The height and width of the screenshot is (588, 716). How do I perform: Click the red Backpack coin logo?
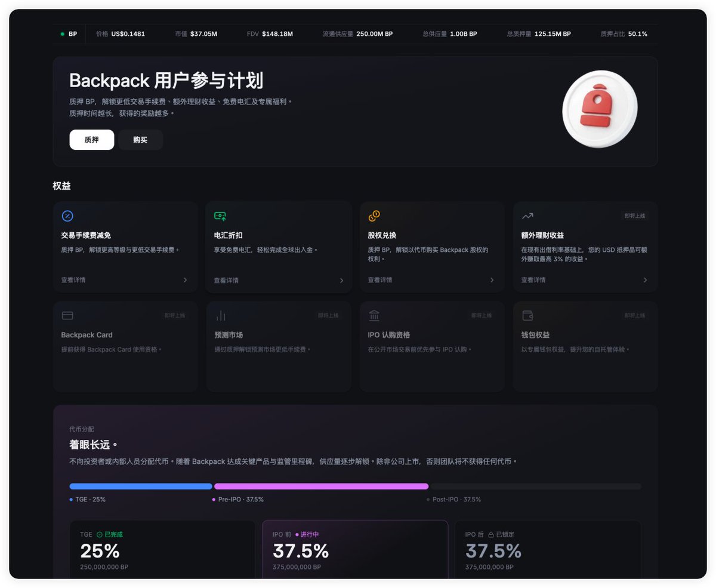click(600, 109)
